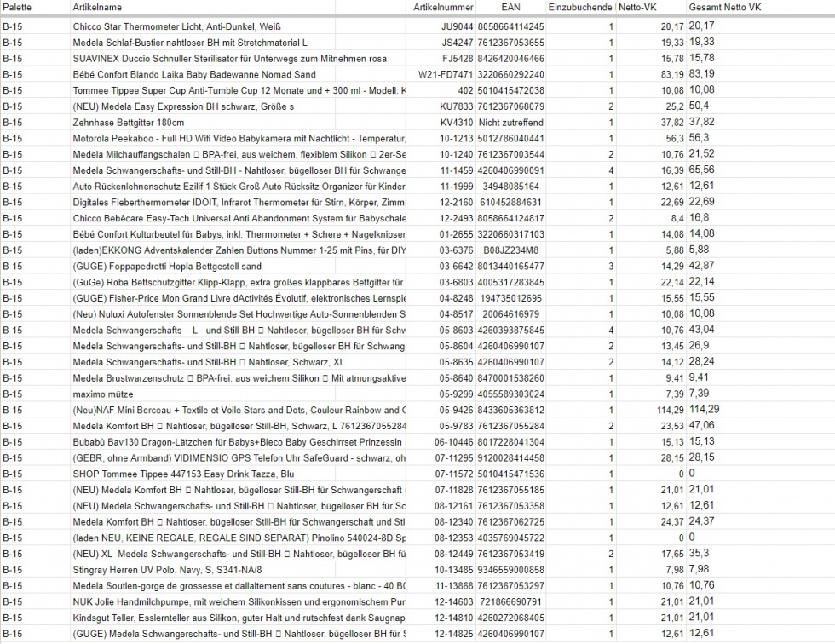The image size is (835, 644).
Task: Click the Gesamt Netto VK value 65,56
Action: (702, 170)
